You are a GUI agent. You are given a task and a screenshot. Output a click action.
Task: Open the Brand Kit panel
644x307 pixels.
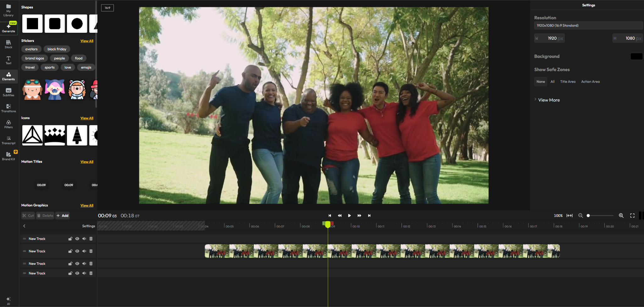8,156
